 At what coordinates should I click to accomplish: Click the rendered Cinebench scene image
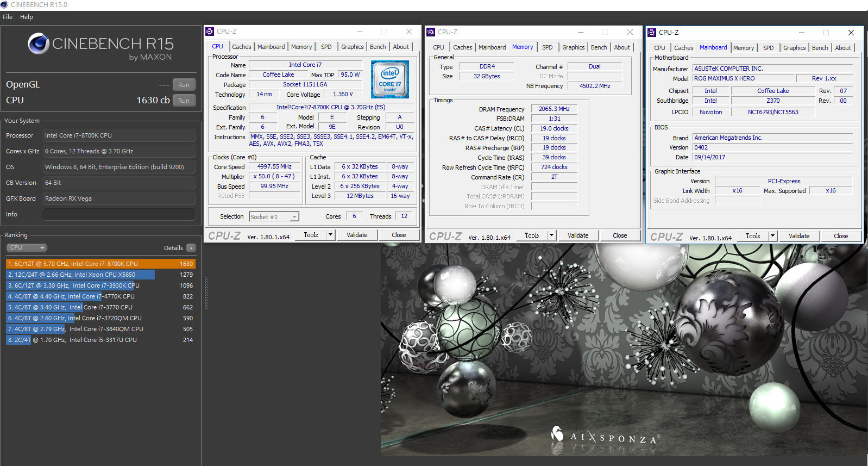pyautogui.click(x=624, y=350)
